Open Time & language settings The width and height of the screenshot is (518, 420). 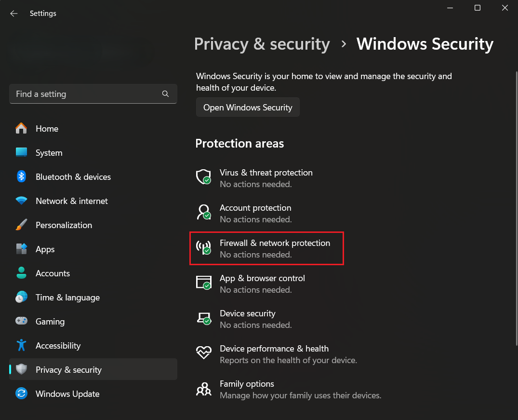[67, 298]
